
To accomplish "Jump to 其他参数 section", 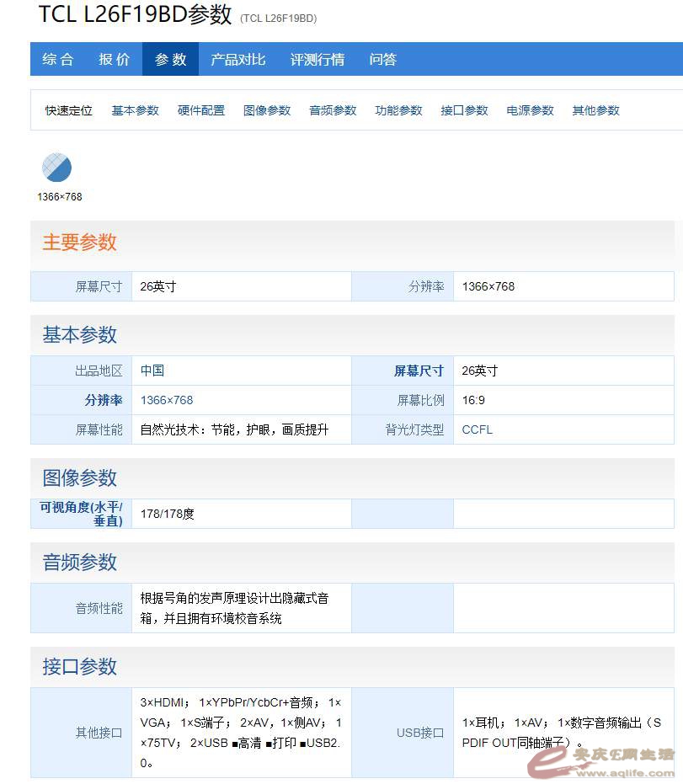I will point(595,110).
